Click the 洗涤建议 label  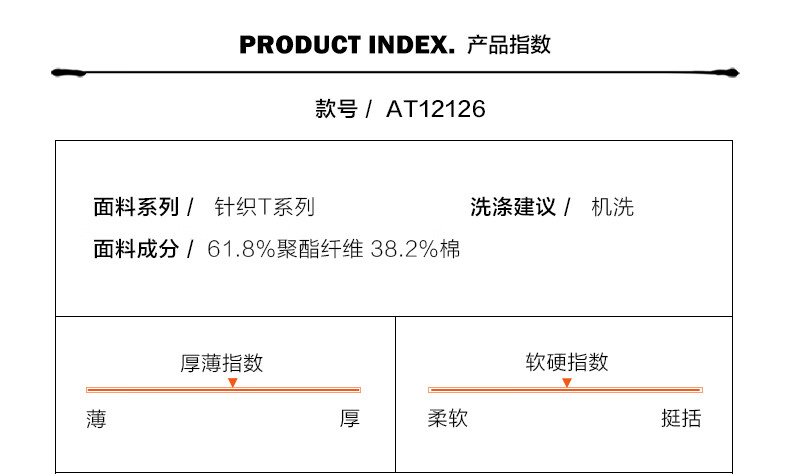point(513,207)
